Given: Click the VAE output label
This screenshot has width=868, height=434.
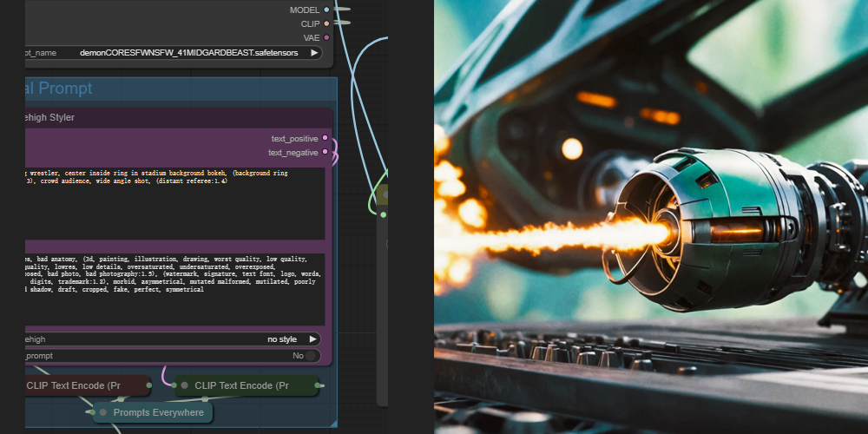Looking at the screenshot, I should [x=311, y=37].
